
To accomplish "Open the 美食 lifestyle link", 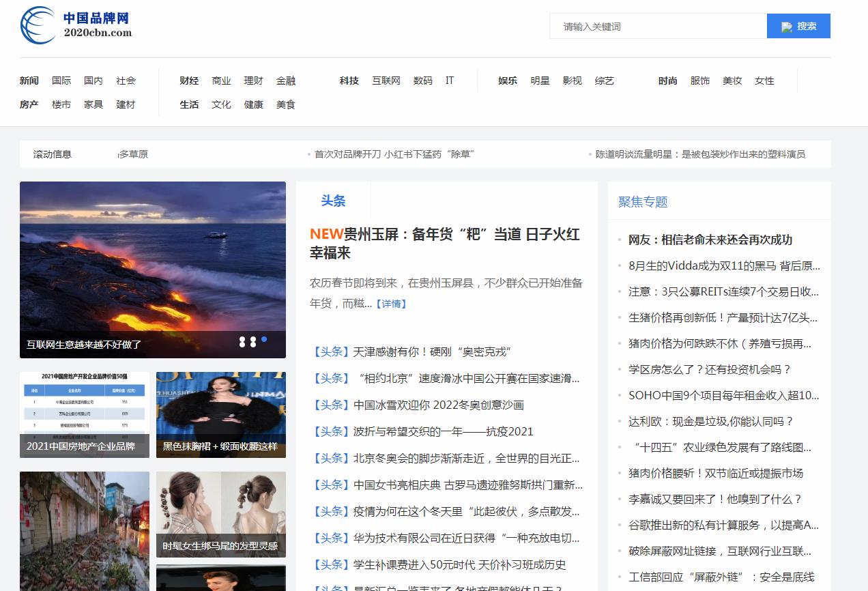I will click(x=286, y=104).
